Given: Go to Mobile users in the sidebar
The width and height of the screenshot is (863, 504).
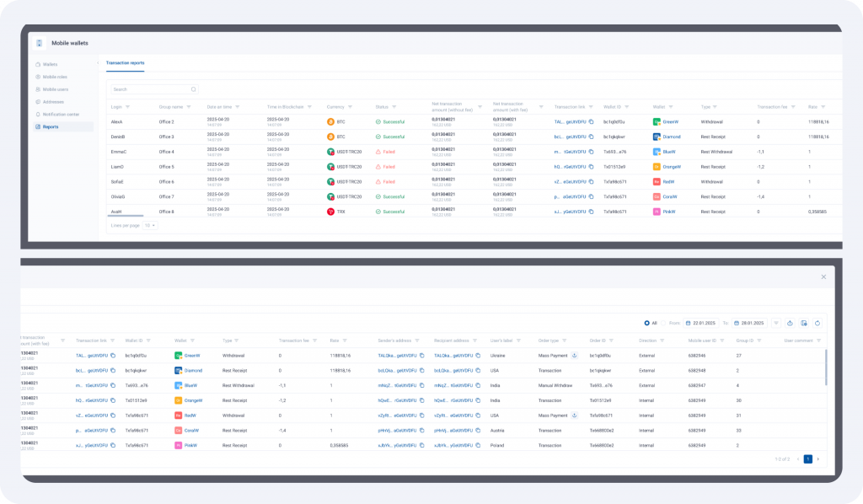Looking at the screenshot, I should tap(55, 88).
